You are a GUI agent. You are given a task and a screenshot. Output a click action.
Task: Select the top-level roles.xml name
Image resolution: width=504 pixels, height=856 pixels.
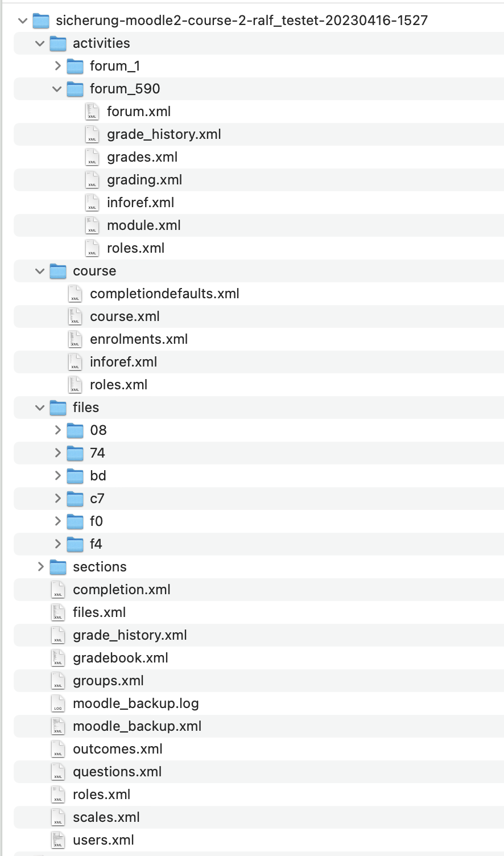102,795
